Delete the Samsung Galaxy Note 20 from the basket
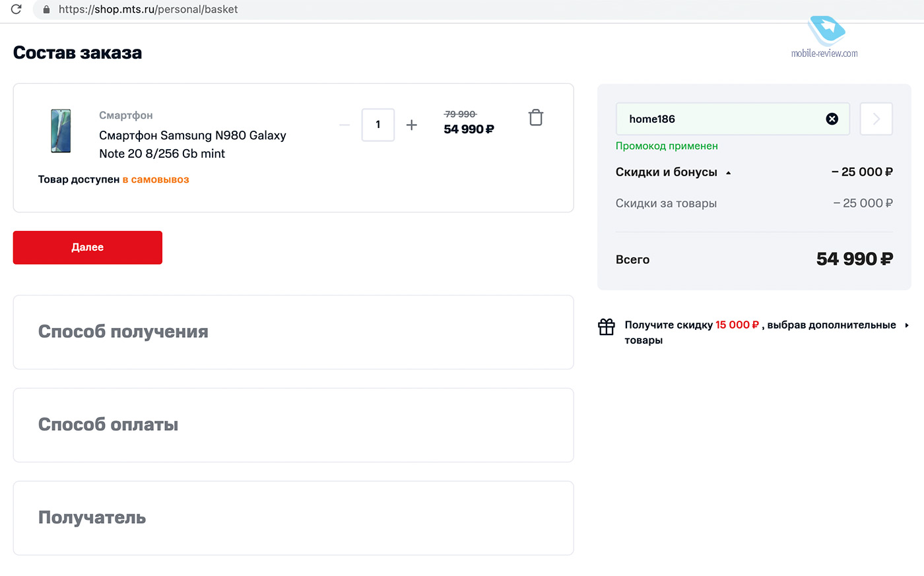Screen dimensions: 924x576 536,117
